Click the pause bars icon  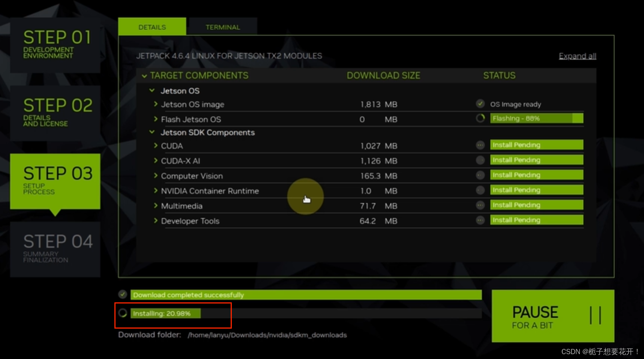[595, 315]
